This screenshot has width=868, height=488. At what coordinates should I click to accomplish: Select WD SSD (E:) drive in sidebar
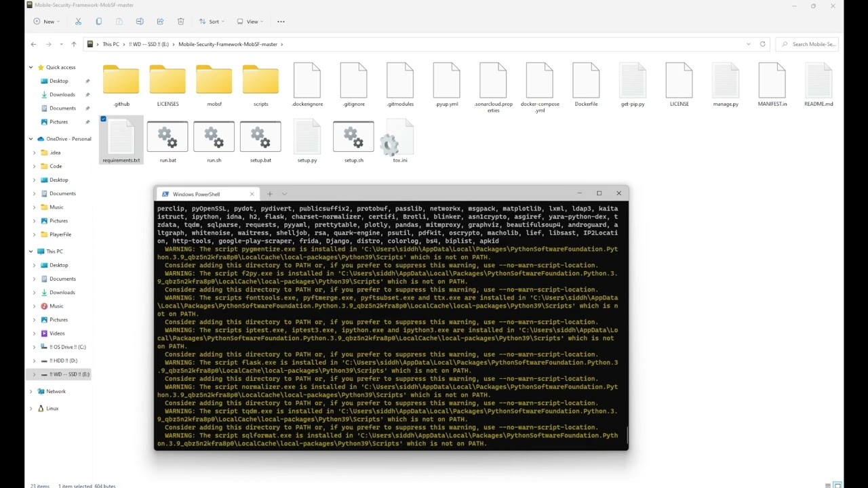point(64,374)
